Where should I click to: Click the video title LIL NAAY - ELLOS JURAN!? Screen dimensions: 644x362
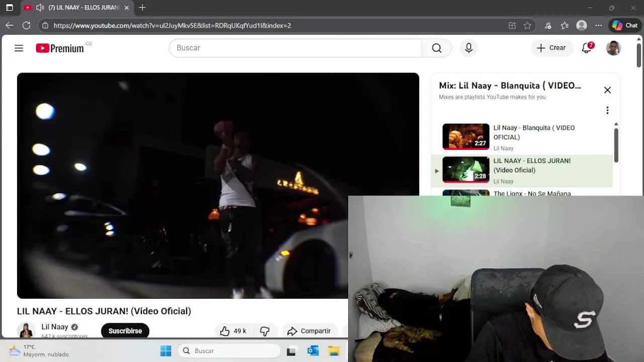[104, 311]
